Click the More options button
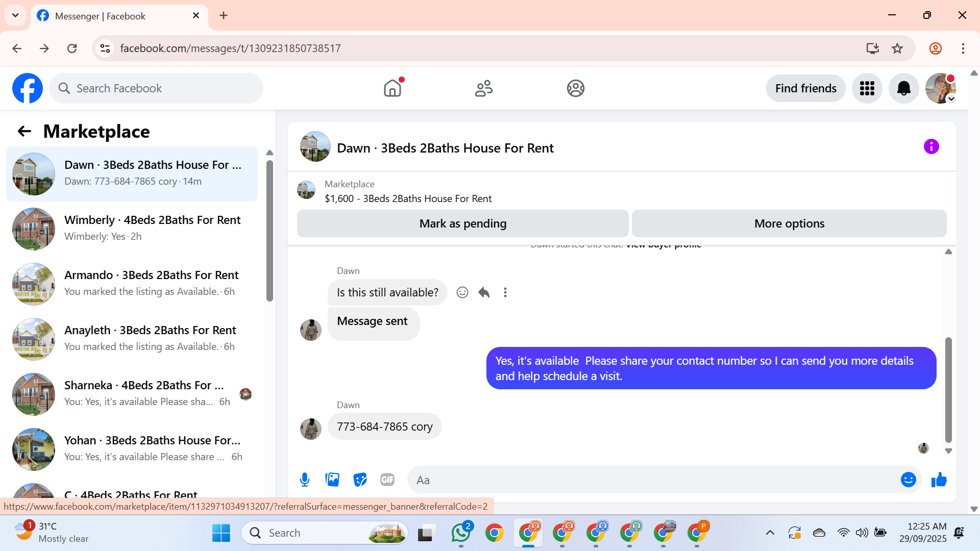The image size is (980, 551). 789,223
